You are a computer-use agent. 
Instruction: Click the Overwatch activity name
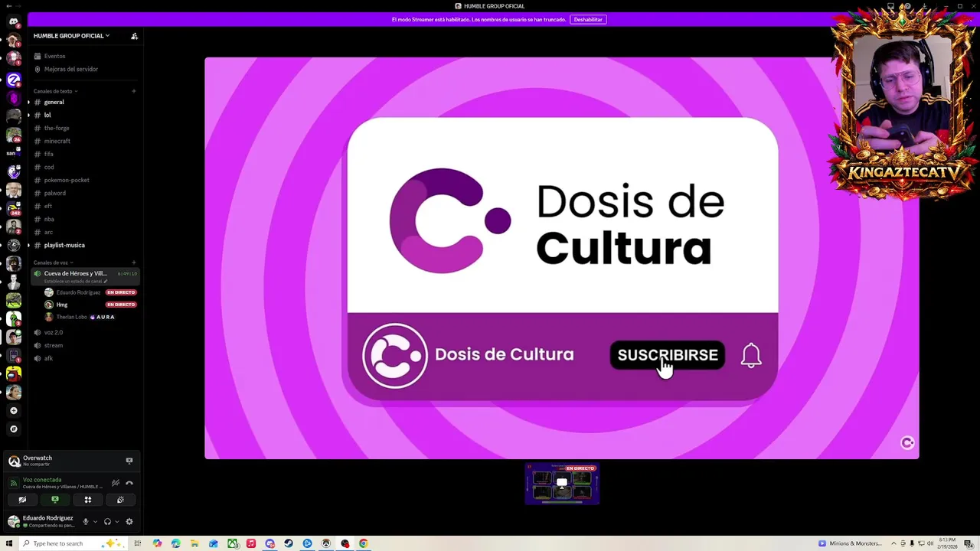click(x=38, y=458)
